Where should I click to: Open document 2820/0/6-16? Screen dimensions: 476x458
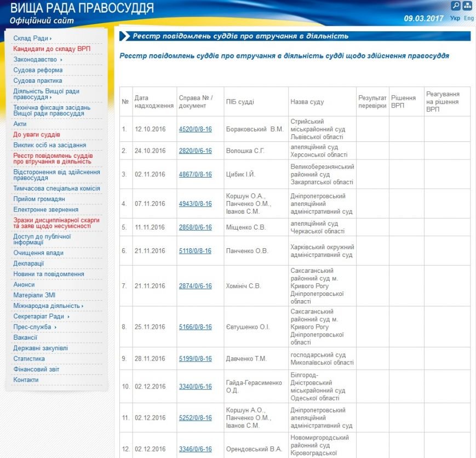point(195,151)
